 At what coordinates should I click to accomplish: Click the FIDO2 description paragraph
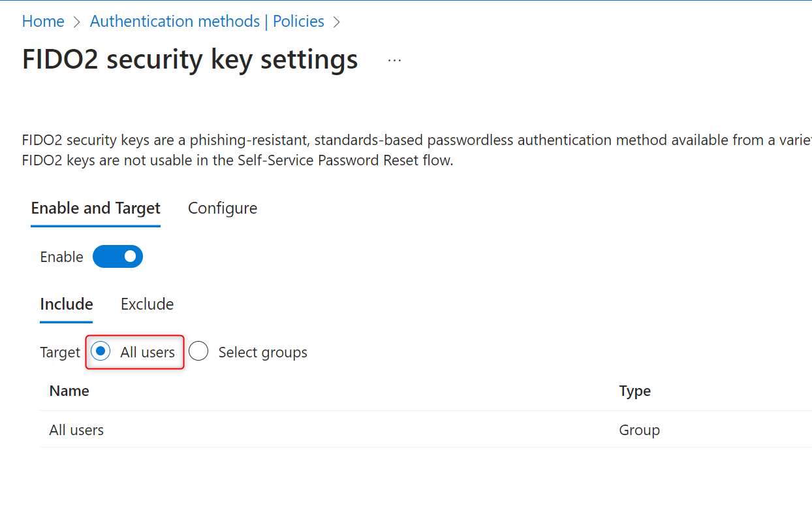pos(417,150)
